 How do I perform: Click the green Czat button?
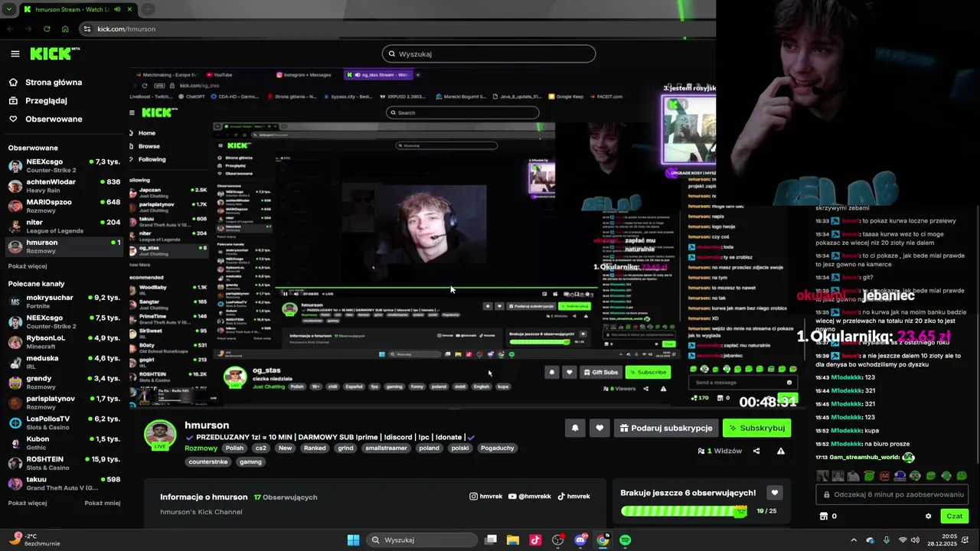(x=954, y=516)
